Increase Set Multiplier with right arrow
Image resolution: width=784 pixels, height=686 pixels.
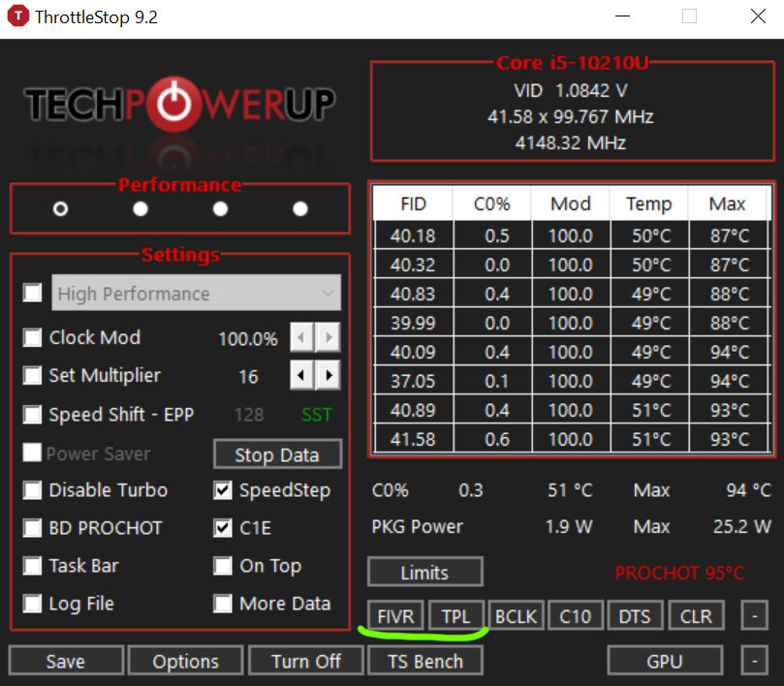click(328, 375)
